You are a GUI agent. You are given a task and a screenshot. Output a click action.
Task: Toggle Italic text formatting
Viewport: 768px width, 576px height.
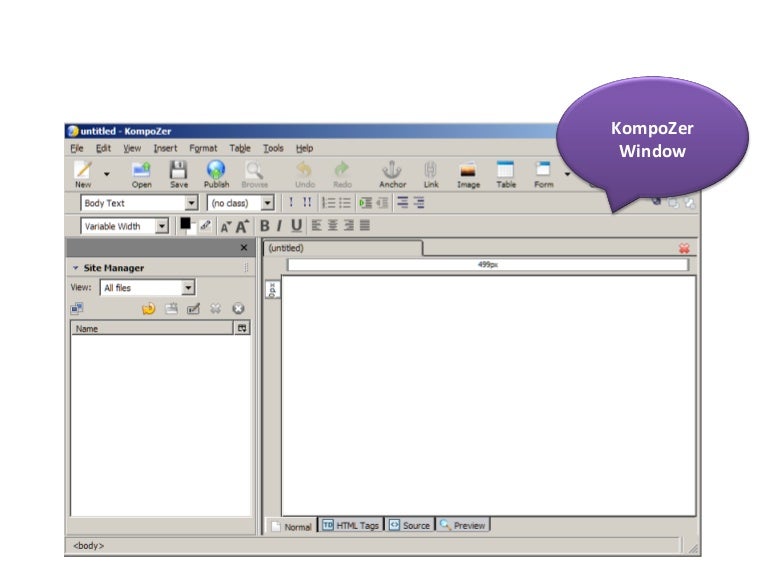click(280, 226)
